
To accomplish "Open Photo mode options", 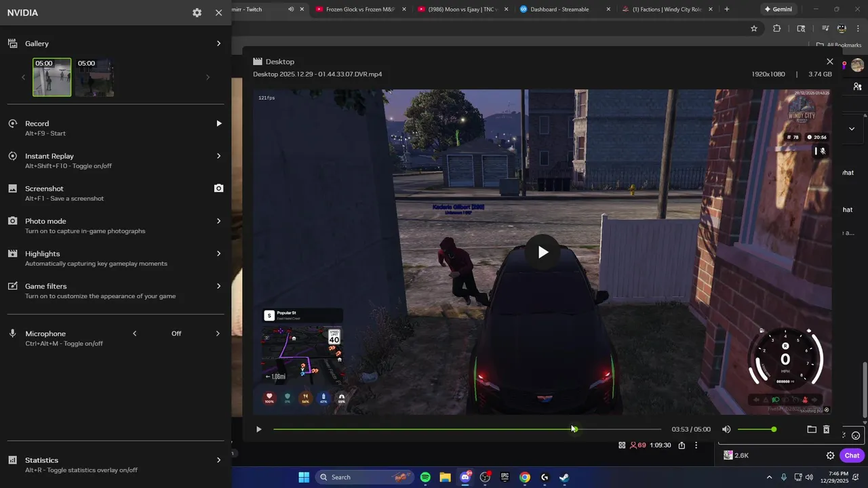I will click(x=218, y=221).
